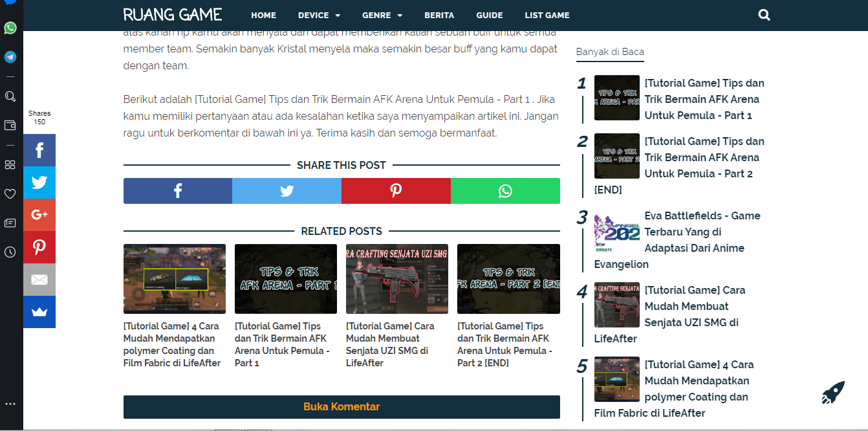Click popular post 1 thumbnail image
868x431 pixels.
pyautogui.click(x=617, y=98)
